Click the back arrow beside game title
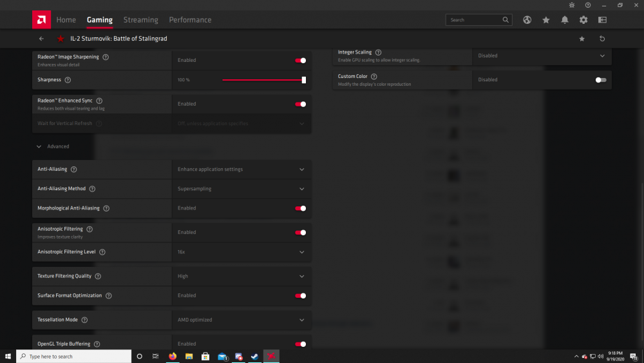This screenshot has width=644, height=363. tap(42, 39)
